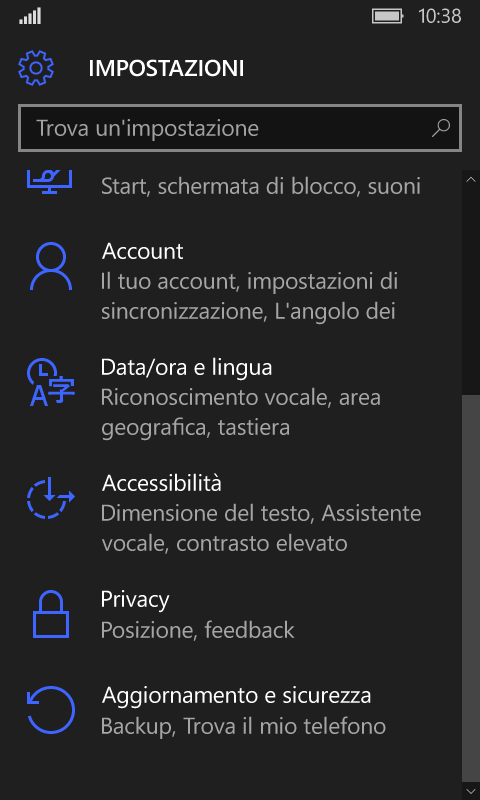Open the Accessibilità dashed-circle icon
The height and width of the screenshot is (800, 480).
[50, 497]
